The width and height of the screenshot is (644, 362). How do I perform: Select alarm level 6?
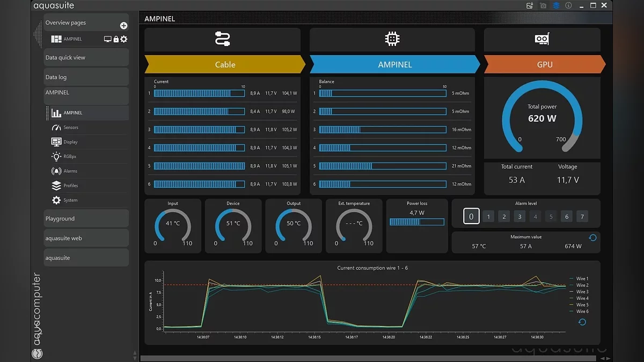566,217
